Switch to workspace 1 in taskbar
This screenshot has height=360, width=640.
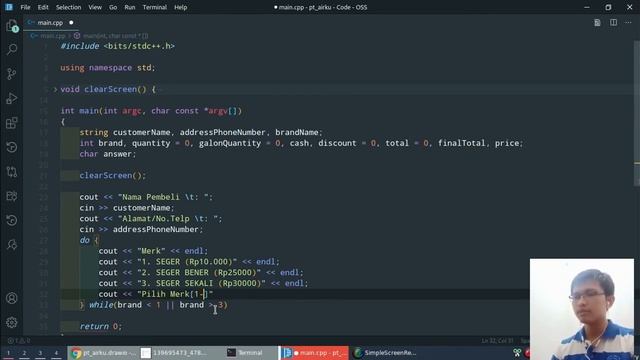[x=8, y=353]
